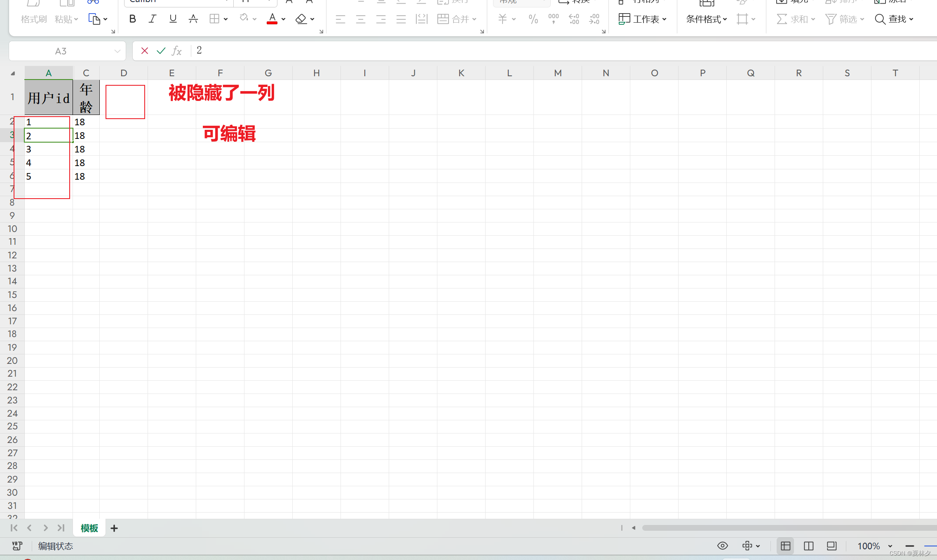Click the increase decimal places icon
Screen dimensions: 937x560
point(574,19)
